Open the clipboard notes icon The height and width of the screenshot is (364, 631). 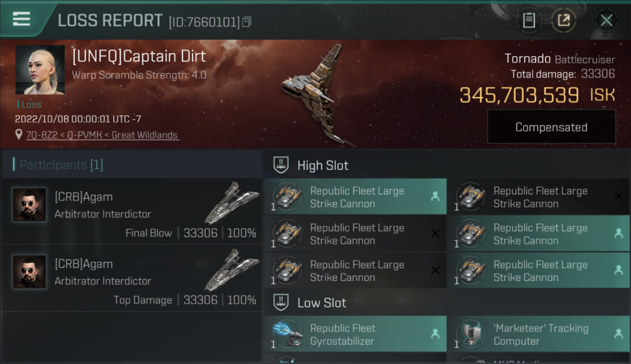pyautogui.click(x=529, y=20)
